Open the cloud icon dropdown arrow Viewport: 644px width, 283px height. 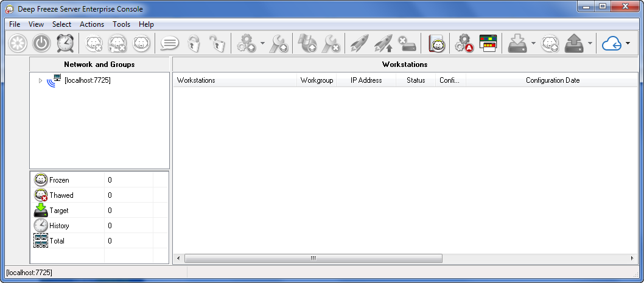pyautogui.click(x=628, y=43)
